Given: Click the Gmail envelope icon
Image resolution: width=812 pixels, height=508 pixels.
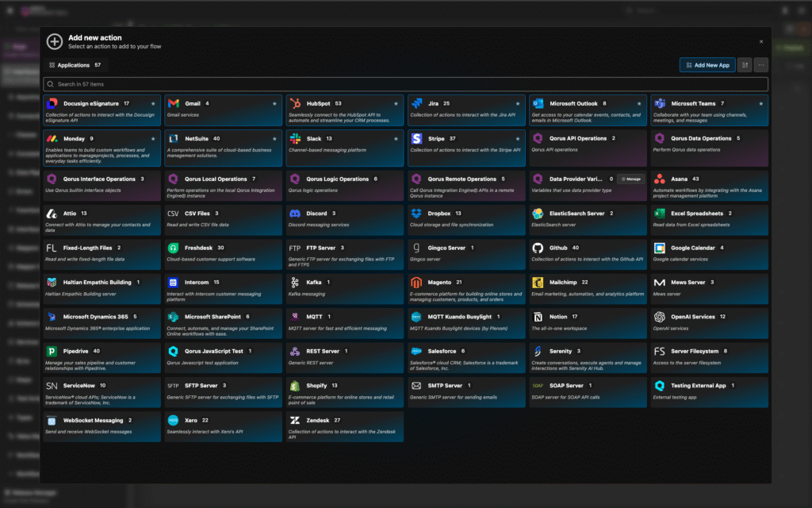Looking at the screenshot, I should click(174, 104).
